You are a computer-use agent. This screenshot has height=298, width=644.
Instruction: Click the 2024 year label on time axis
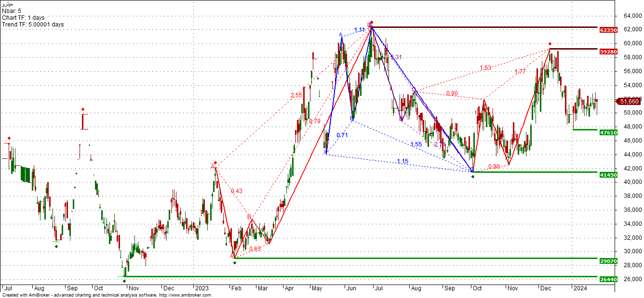point(578,288)
